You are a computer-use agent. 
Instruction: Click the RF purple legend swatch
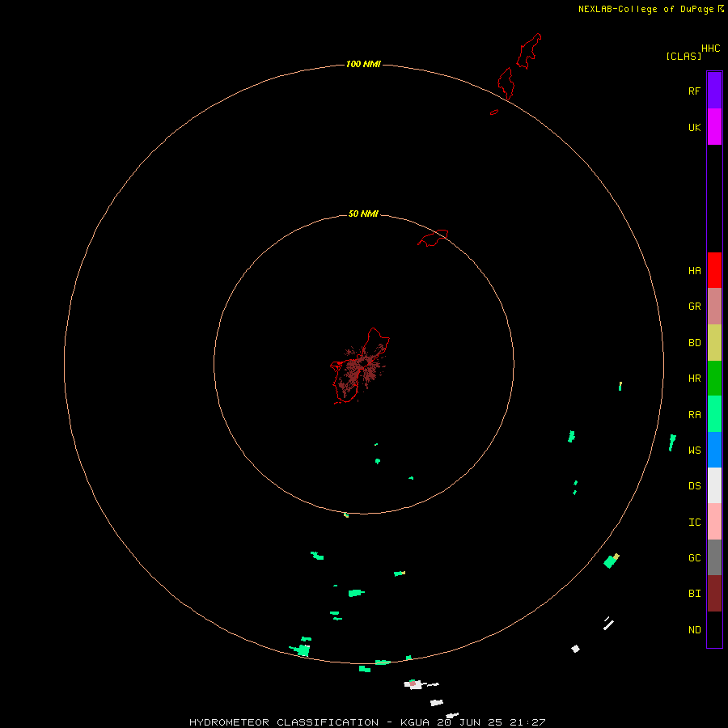tap(714, 91)
